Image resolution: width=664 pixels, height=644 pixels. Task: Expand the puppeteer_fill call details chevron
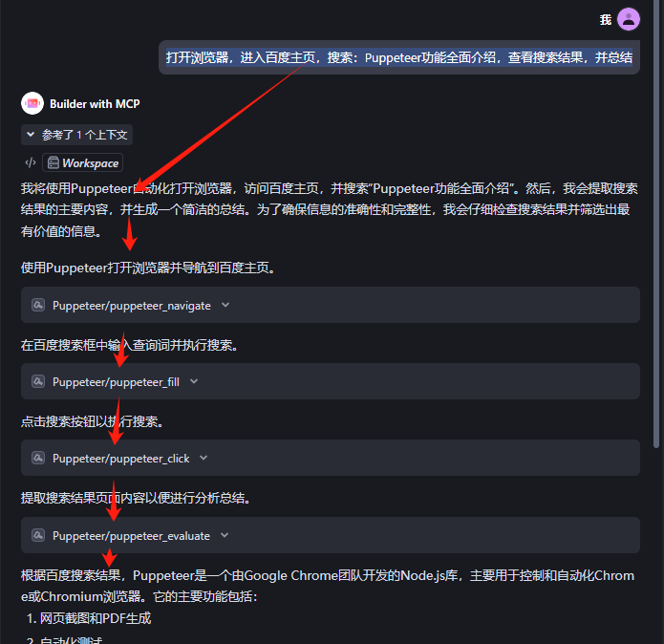point(194,381)
